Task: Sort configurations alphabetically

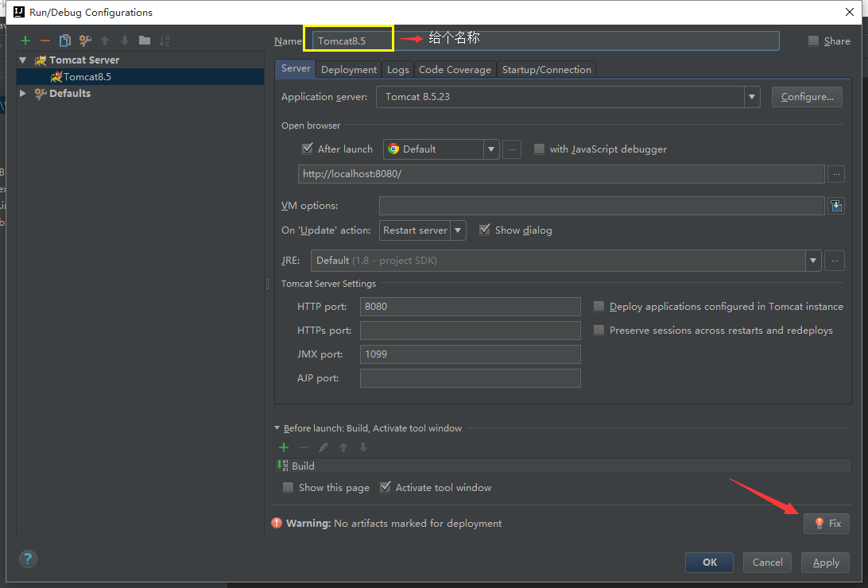Action: (165, 41)
